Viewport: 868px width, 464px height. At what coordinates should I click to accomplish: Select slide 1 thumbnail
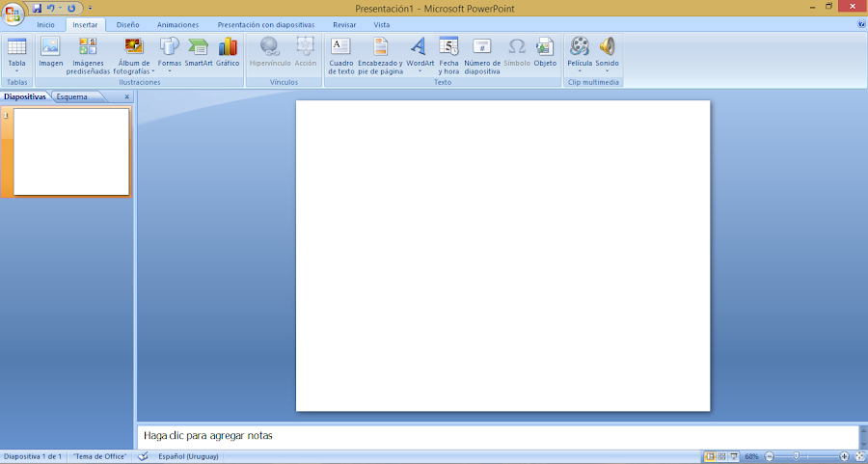(x=71, y=151)
